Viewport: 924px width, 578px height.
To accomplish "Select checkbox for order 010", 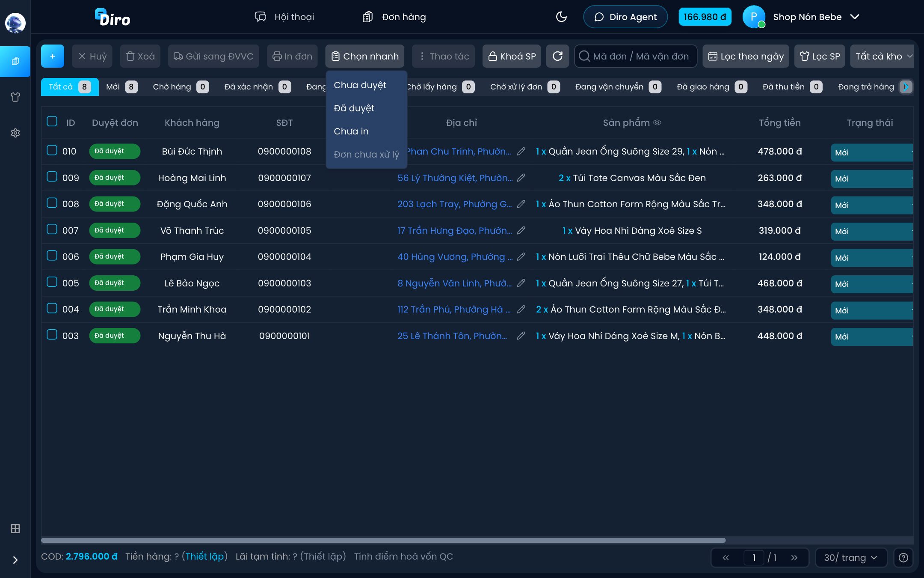I will tap(52, 150).
